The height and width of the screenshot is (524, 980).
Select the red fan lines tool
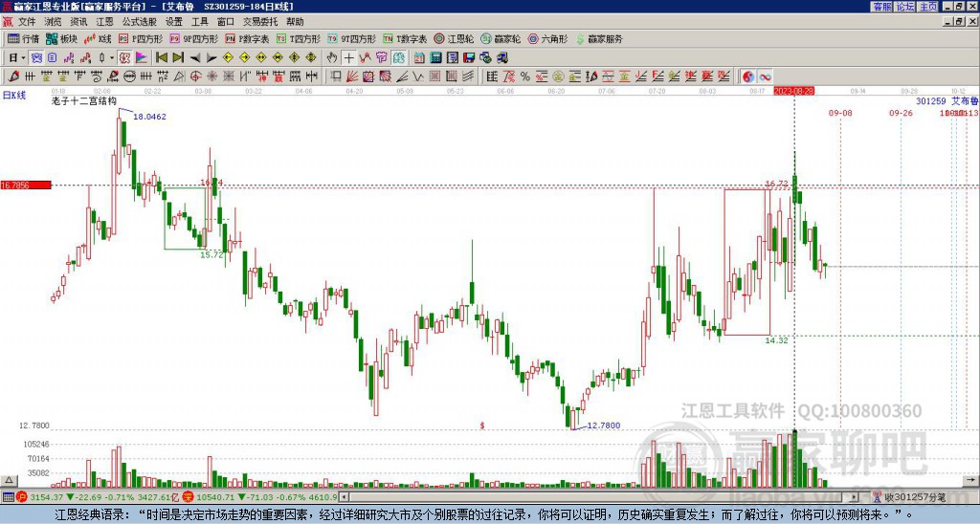coord(351,76)
